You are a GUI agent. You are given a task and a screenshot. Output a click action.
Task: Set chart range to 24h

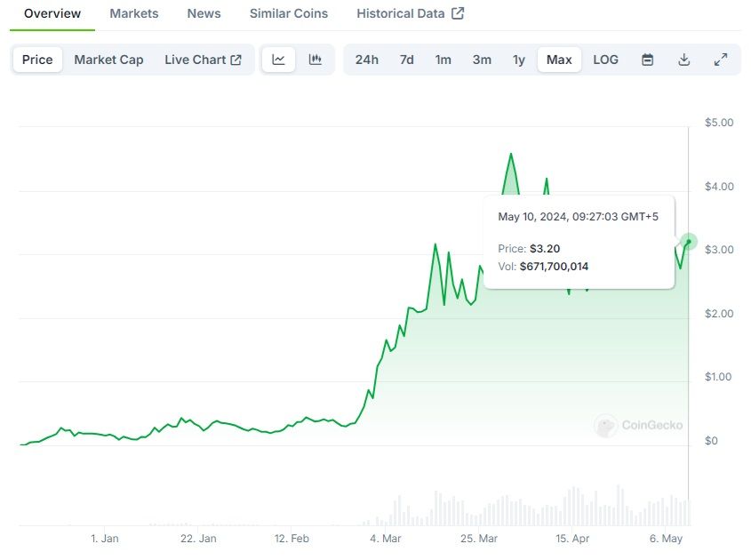point(366,60)
